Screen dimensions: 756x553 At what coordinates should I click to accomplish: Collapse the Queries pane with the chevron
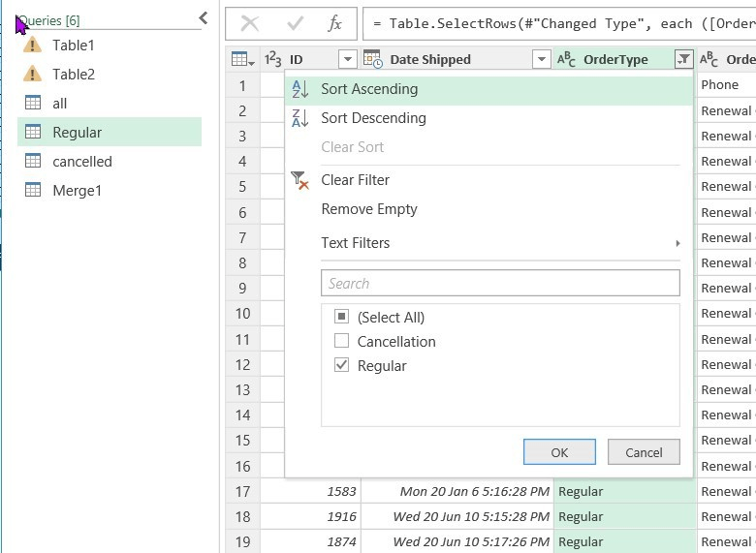tap(203, 18)
